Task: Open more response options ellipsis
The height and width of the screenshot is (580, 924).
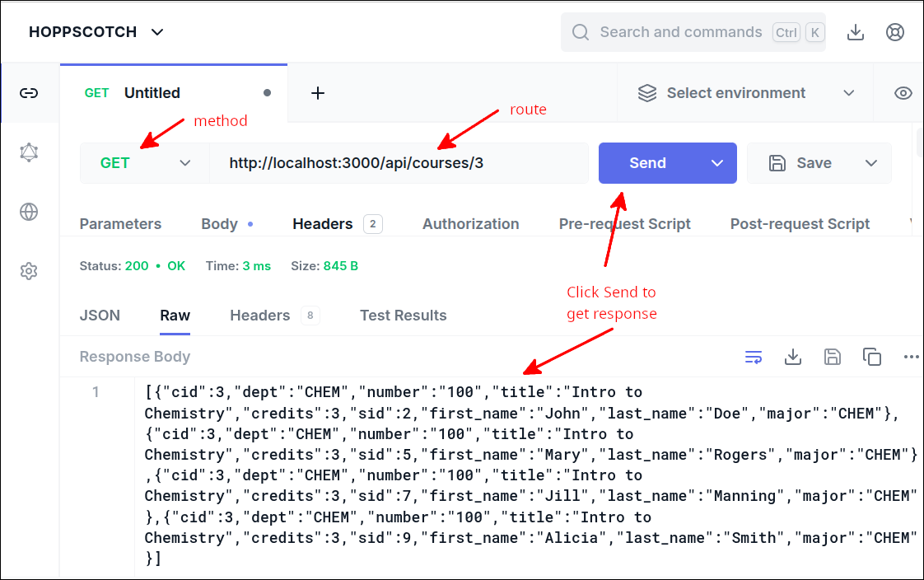Action: click(911, 357)
